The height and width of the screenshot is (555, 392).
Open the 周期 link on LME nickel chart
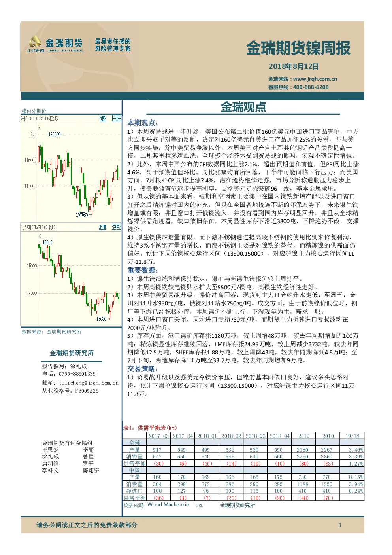(102, 227)
